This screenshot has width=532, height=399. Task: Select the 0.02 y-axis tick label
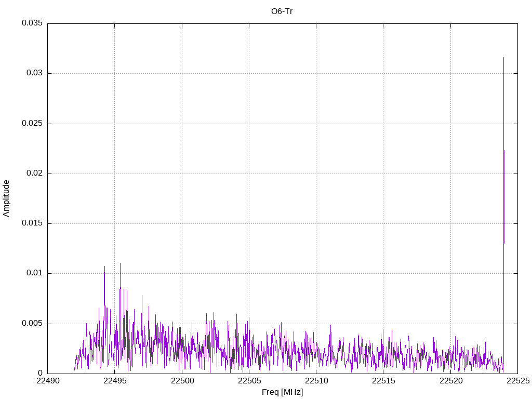34,174
